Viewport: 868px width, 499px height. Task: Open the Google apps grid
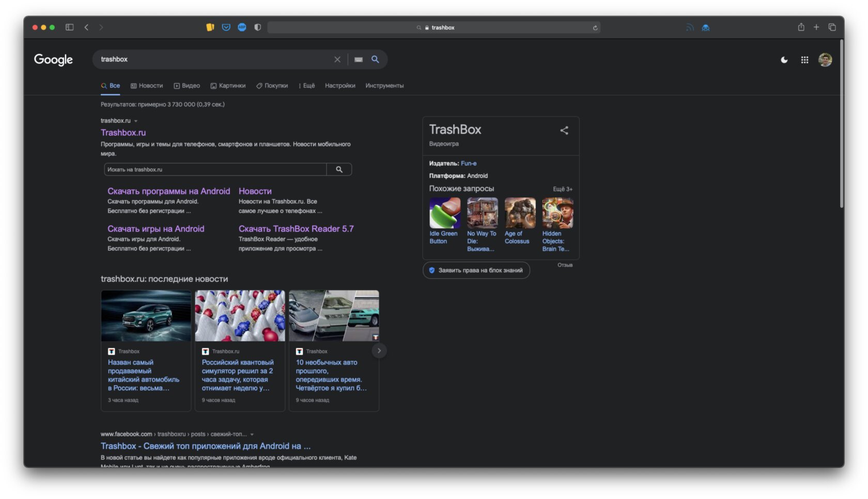point(804,60)
